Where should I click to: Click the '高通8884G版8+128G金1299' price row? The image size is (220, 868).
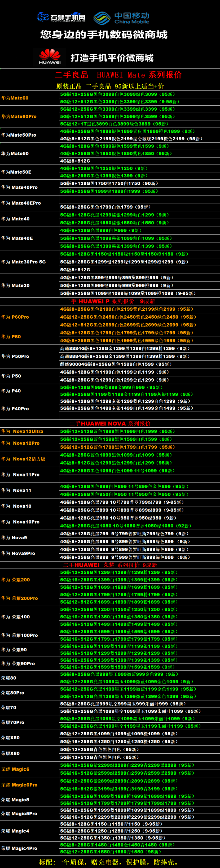coord(139,348)
